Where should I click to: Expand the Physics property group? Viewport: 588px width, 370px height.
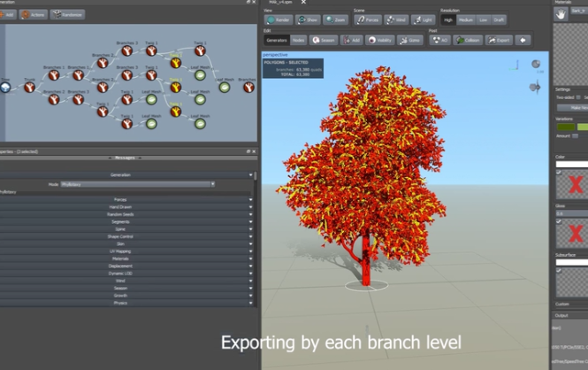click(126, 303)
